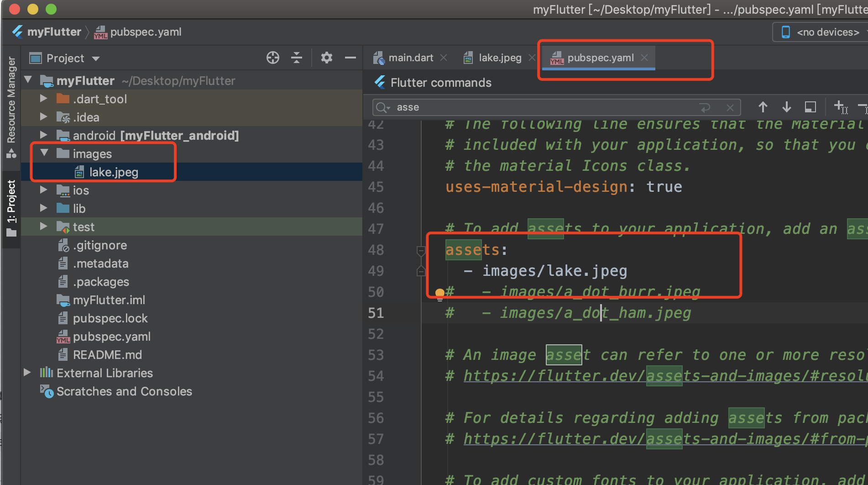The image size is (868, 485).
Task: Click myFlutter in the breadcrumb bar
Action: tap(54, 32)
